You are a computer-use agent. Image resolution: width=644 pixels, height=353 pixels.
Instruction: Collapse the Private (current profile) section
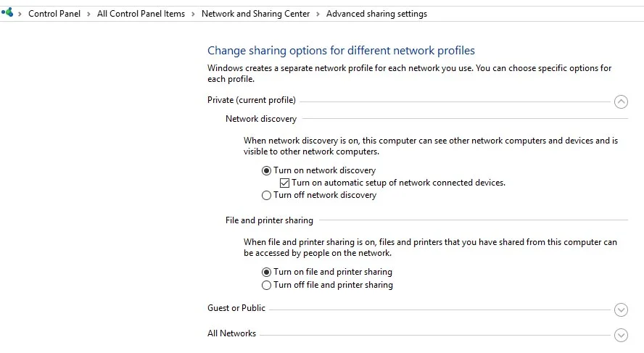click(x=621, y=101)
